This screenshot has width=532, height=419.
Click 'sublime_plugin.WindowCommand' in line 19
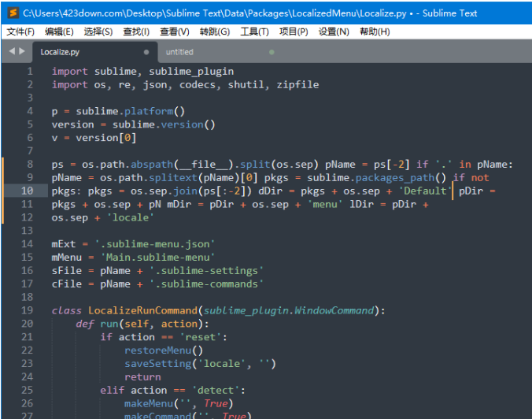288,310
